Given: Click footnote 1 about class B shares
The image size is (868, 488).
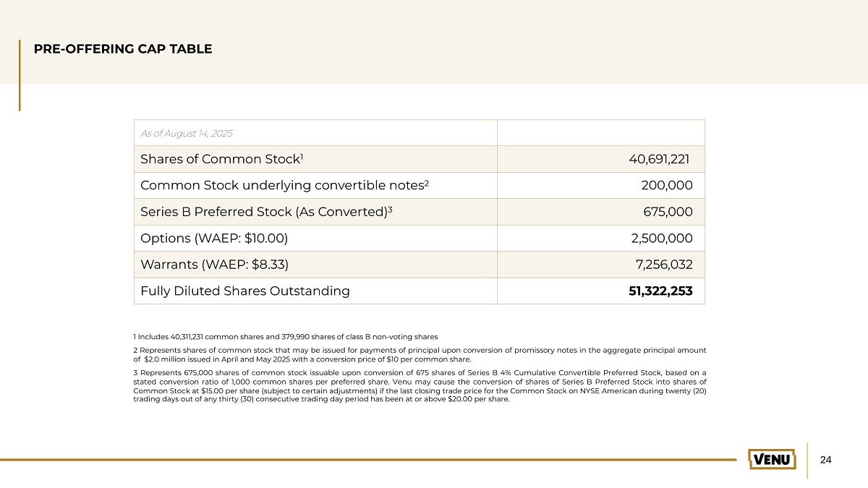Looking at the screenshot, I should (286, 337).
